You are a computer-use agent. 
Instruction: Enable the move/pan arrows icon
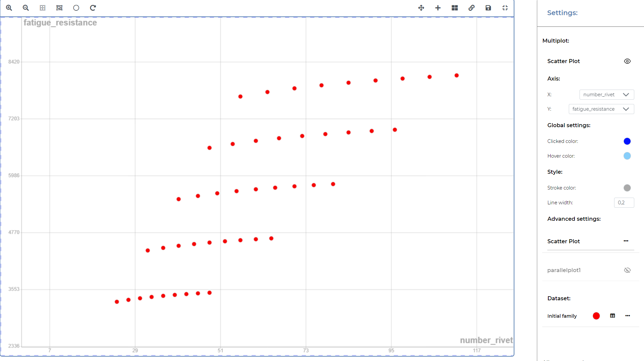point(421,8)
